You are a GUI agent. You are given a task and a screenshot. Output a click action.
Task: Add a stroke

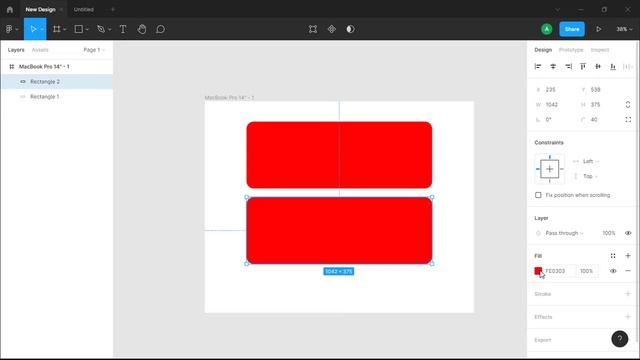(628, 294)
